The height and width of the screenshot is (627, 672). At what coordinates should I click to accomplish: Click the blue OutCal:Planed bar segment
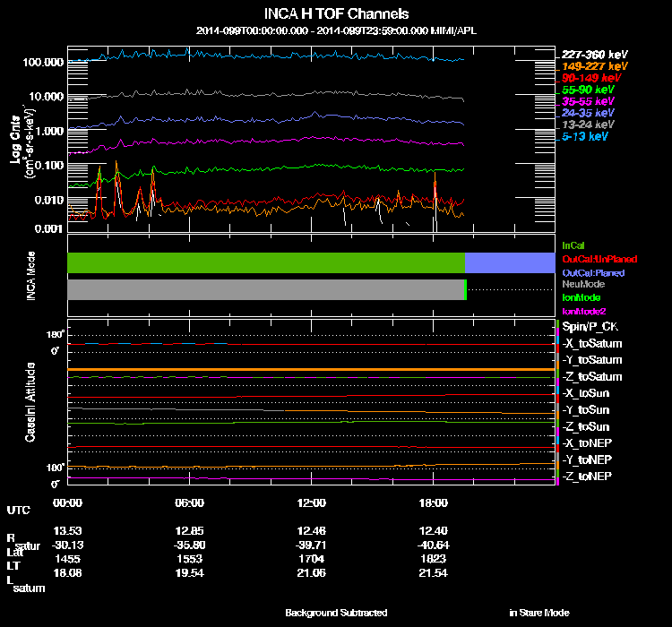[x=510, y=262]
